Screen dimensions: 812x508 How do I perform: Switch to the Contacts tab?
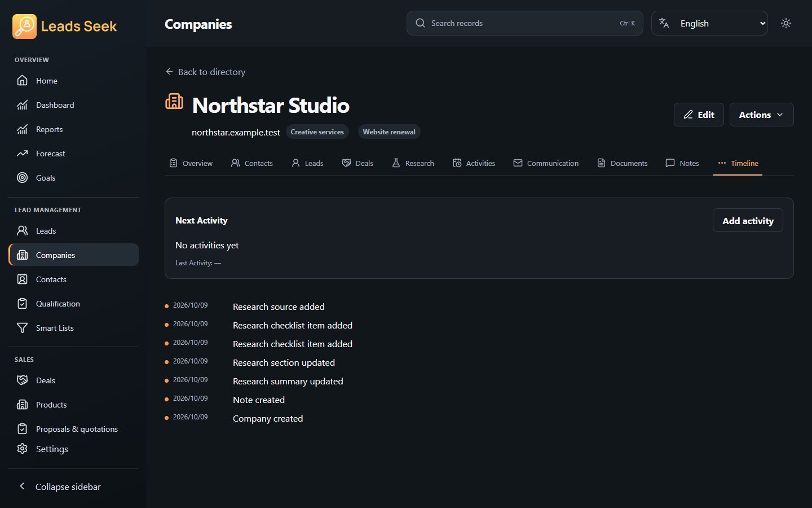point(251,163)
